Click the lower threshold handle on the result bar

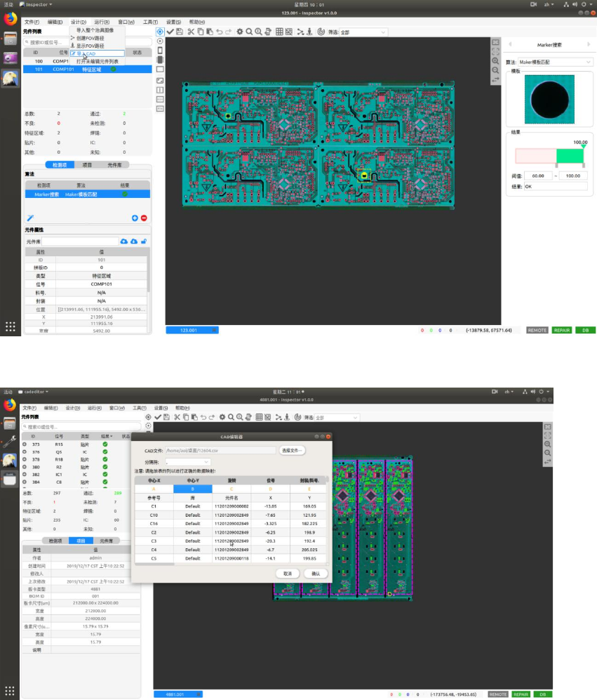click(556, 166)
